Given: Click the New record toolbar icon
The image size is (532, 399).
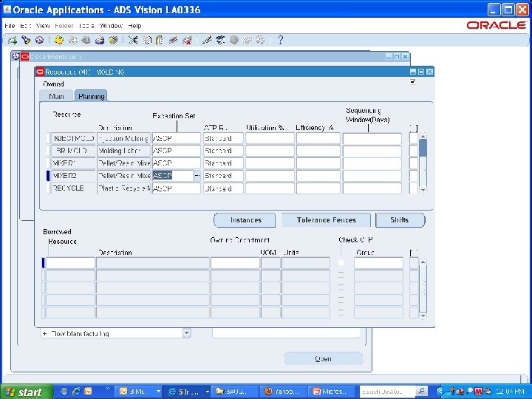Looking at the screenshot, I should pyautogui.click(x=13, y=41).
